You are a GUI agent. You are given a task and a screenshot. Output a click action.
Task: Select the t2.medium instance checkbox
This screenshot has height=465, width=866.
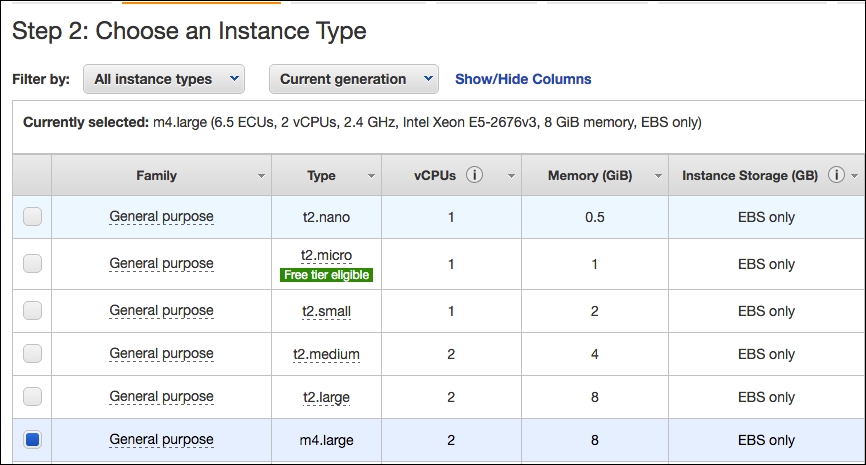click(33, 353)
